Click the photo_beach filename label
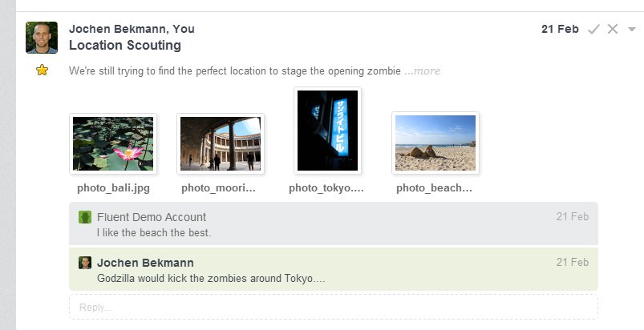The height and width of the screenshot is (330, 644). click(434, 188)
